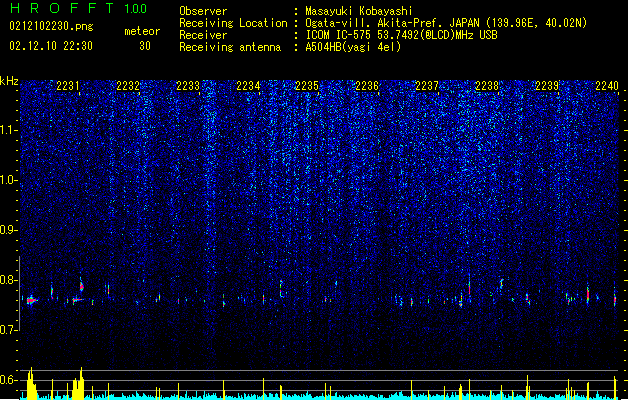The width and height of the screenshot is (629, 400).
Task: Click the date stamp 02.12.10 22:30
Action: (51, 46)
